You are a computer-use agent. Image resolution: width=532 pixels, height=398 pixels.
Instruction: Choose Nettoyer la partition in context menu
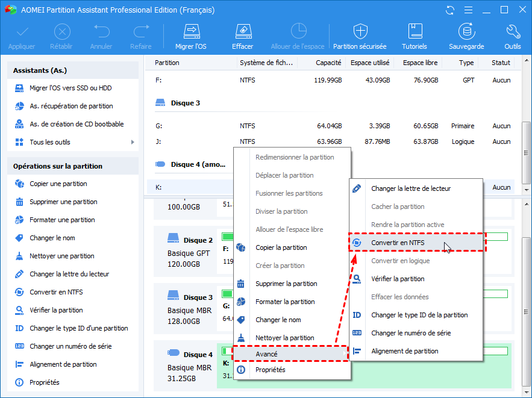coord(292,338)
